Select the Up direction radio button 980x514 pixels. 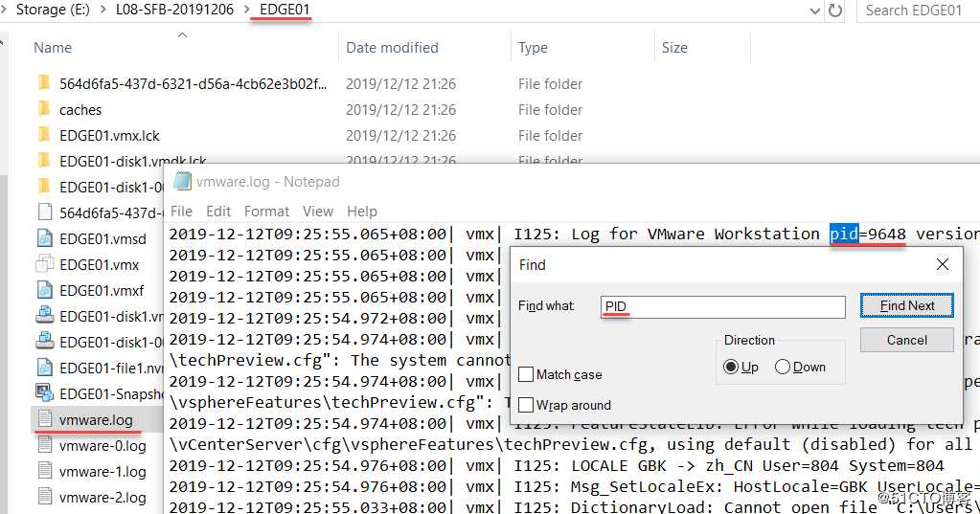tap(731, 367)
